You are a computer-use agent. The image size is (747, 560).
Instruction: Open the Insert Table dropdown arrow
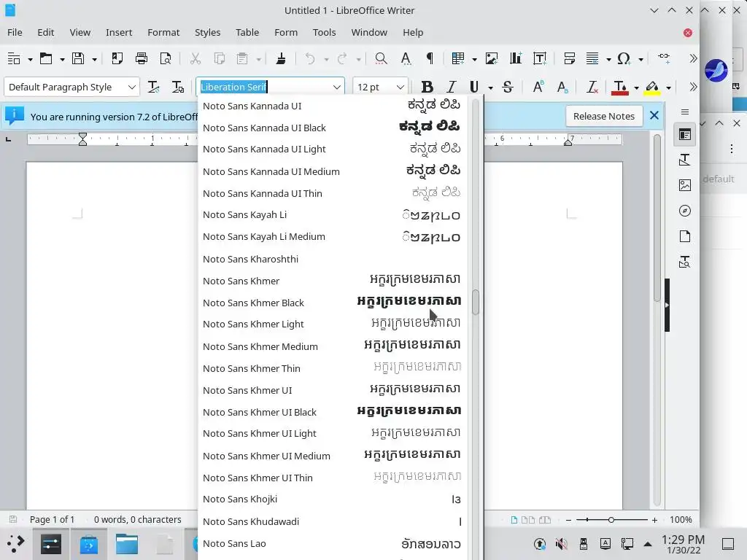(x=474, y=60)
